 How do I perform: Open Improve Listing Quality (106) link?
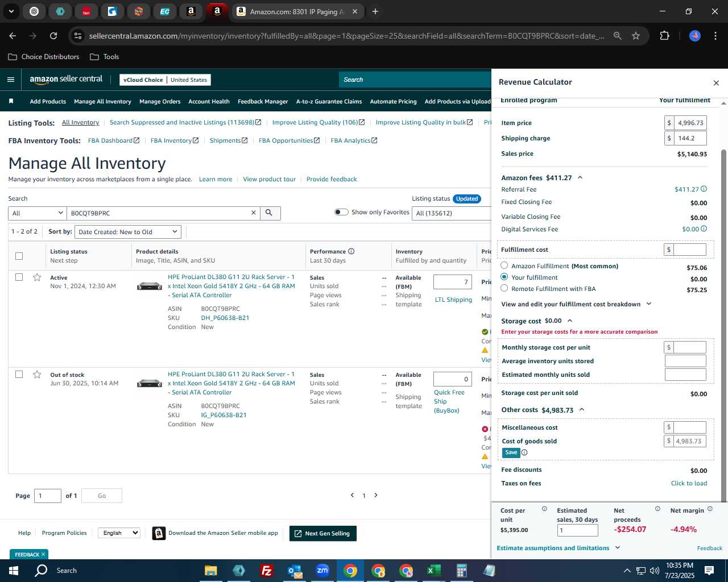tap(318, 122)
